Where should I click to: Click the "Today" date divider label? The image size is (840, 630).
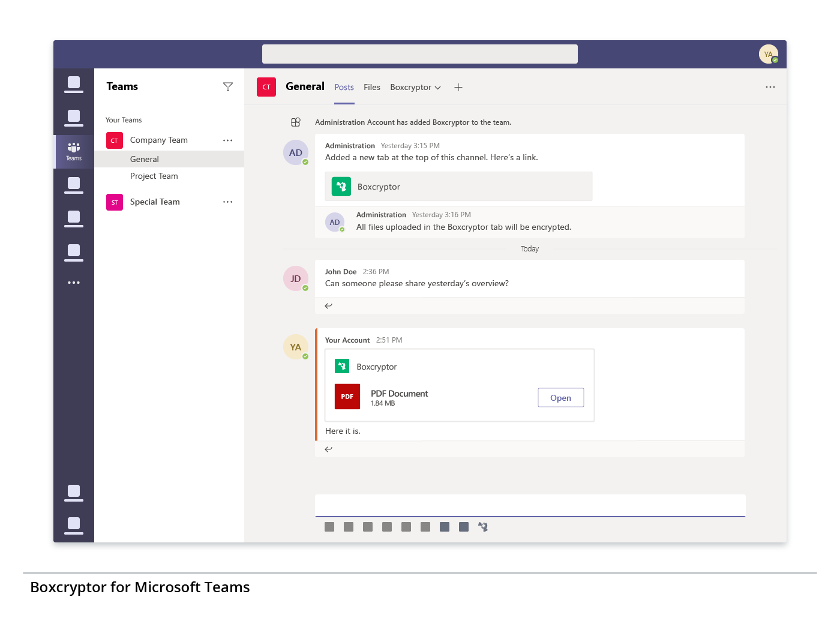tap(530, 249)
